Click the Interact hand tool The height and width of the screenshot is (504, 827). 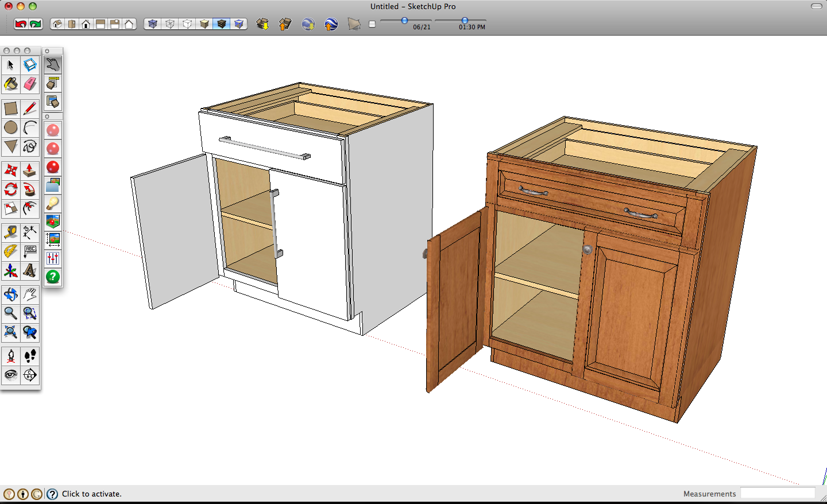pyautogui.click(x=53, y=65)
